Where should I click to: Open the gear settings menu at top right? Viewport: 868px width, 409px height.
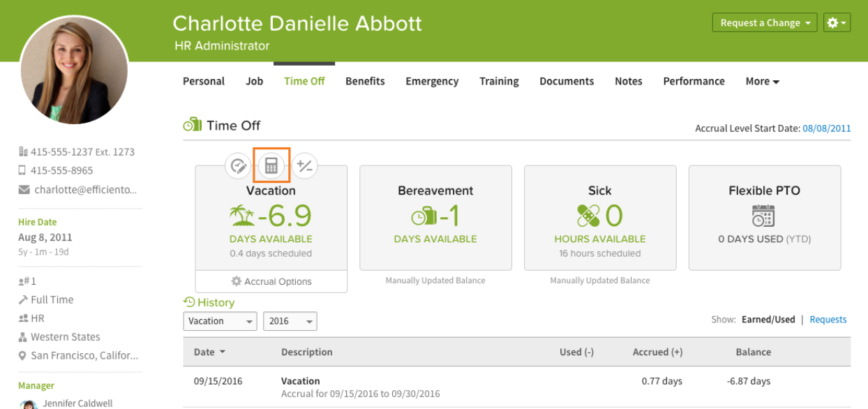(x=837, y=23)
